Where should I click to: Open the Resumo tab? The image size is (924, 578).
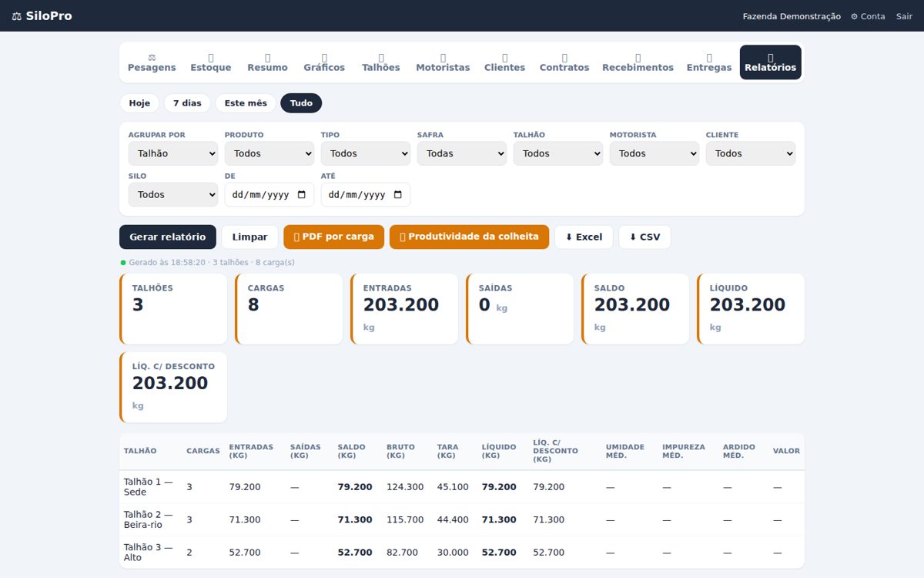coord(267,62)
